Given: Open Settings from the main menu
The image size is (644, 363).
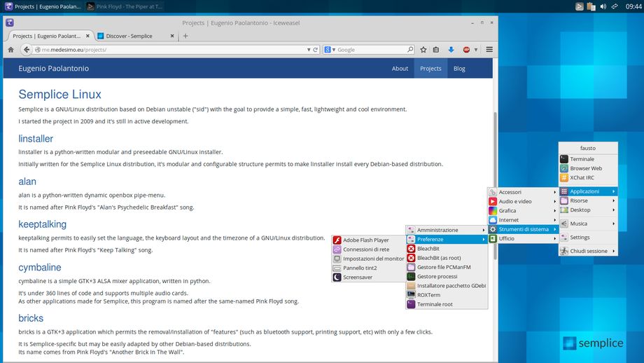Looking at the screenshot, I should tap(580, 238).
